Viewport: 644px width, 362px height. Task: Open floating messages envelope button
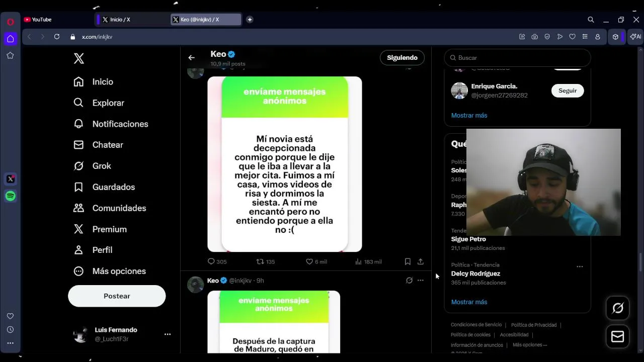point(617,337)
